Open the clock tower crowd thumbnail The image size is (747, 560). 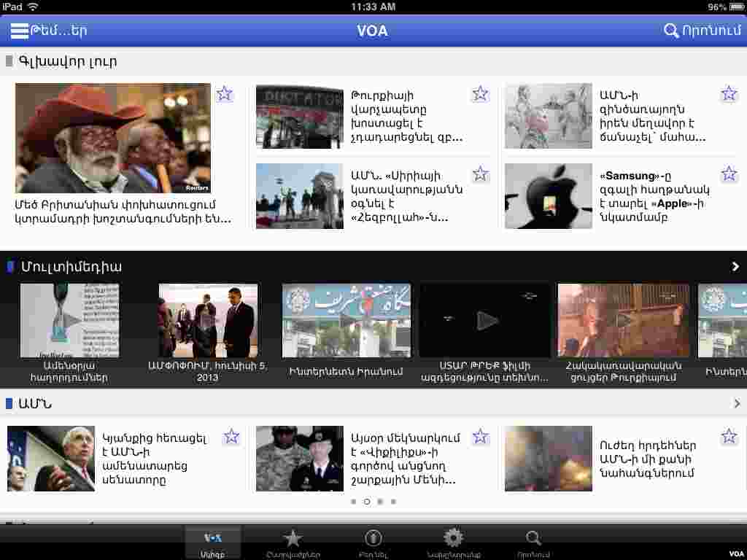(300, 195)
